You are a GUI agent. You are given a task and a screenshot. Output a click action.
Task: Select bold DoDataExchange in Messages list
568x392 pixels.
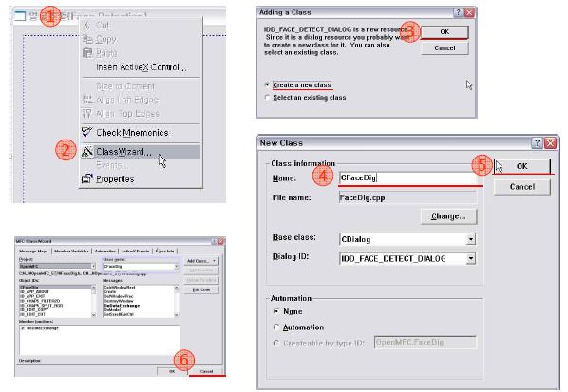[139, 306]
